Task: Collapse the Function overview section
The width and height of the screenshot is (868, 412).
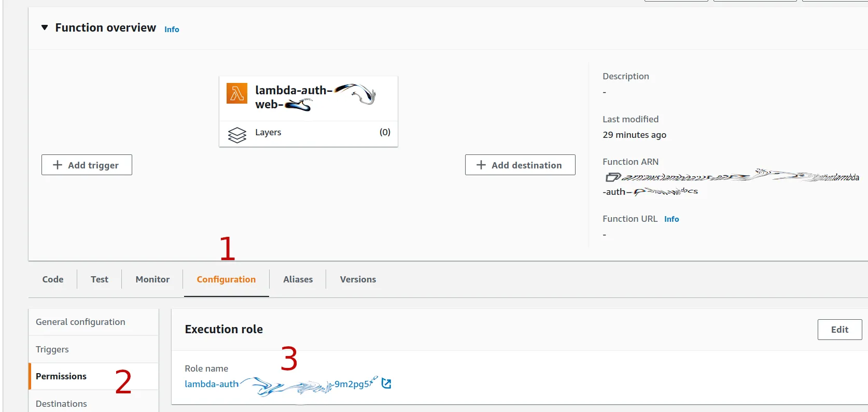Action: click(45, 27)
